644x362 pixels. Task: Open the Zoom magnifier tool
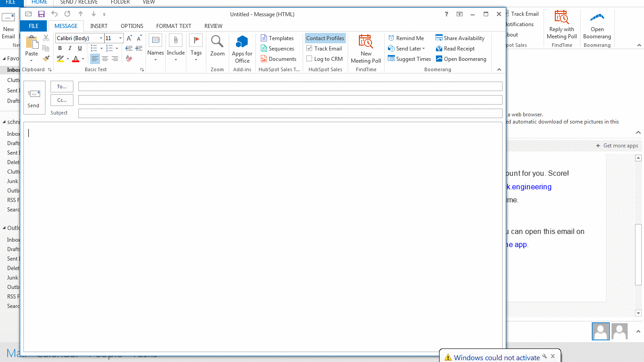(x=217, y=46)
